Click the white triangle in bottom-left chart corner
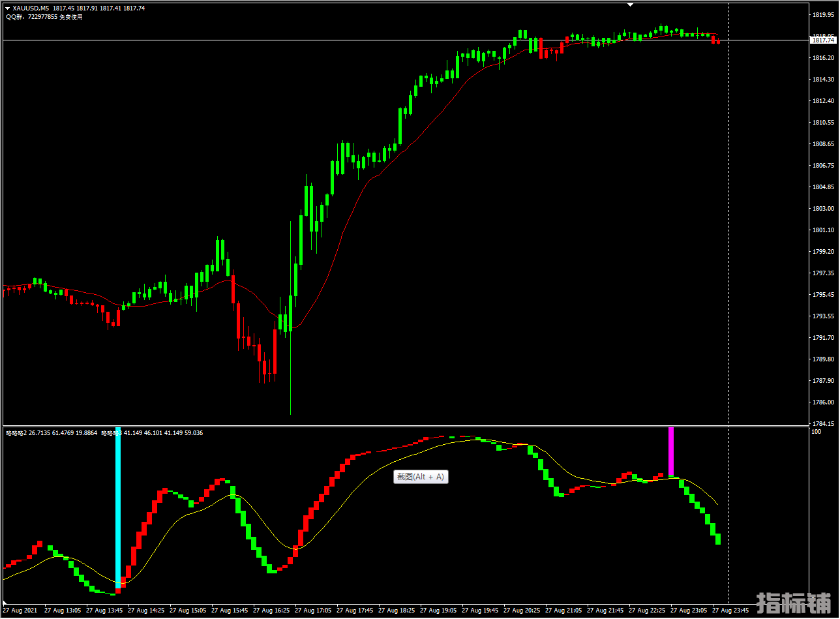Screen dimensions: 840x619 coord(6,603)
